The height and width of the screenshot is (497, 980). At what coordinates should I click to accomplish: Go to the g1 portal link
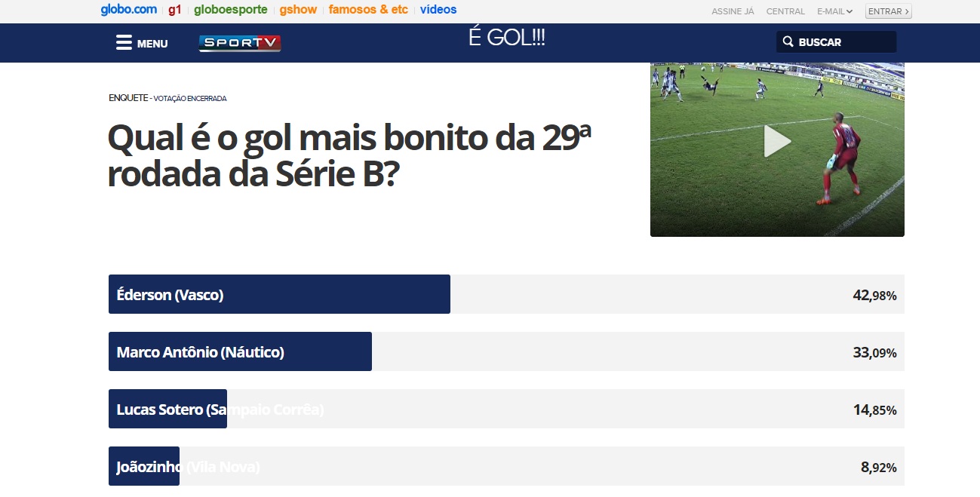(175, 10)
